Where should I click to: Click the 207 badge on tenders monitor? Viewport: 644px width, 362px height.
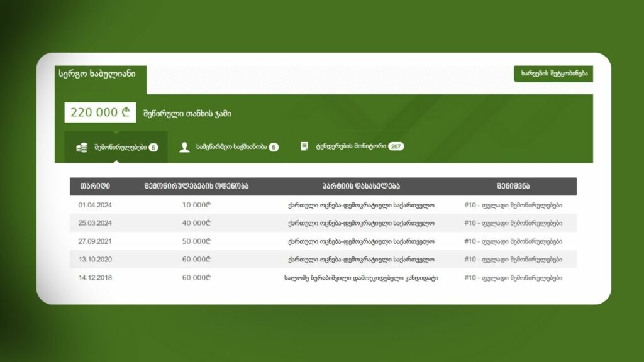pyautogui.click(x=396, y=146)
